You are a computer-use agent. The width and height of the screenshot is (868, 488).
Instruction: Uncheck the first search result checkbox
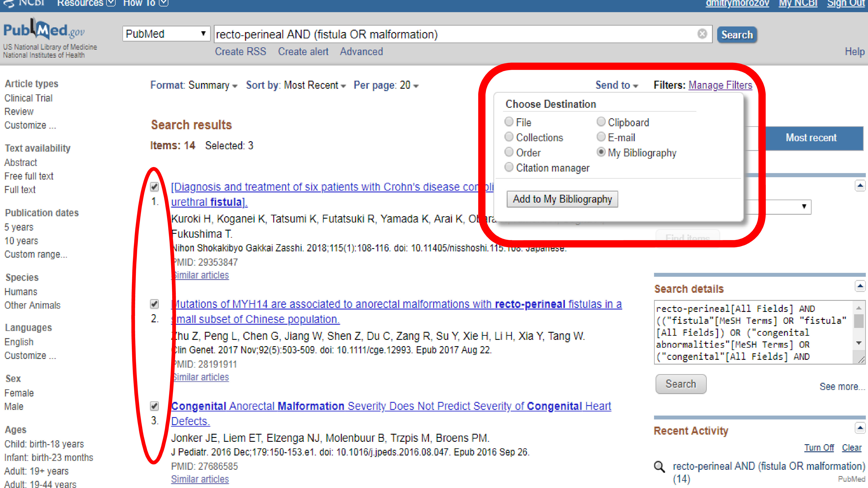pyautogui.click(x=154, y=187)
